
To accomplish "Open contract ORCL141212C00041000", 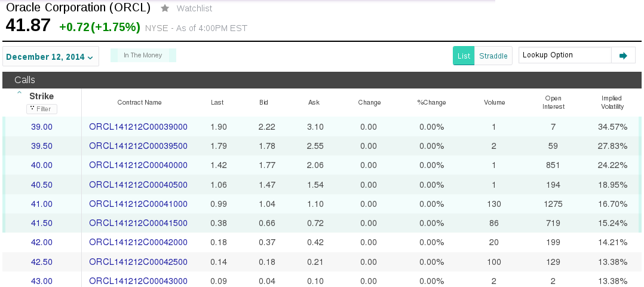I will point(139,204).
